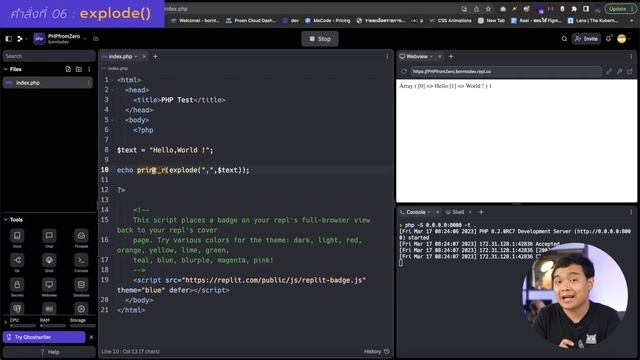Open the notifications bell
This screenshot has width=640, height=360.
coord(609,39)
